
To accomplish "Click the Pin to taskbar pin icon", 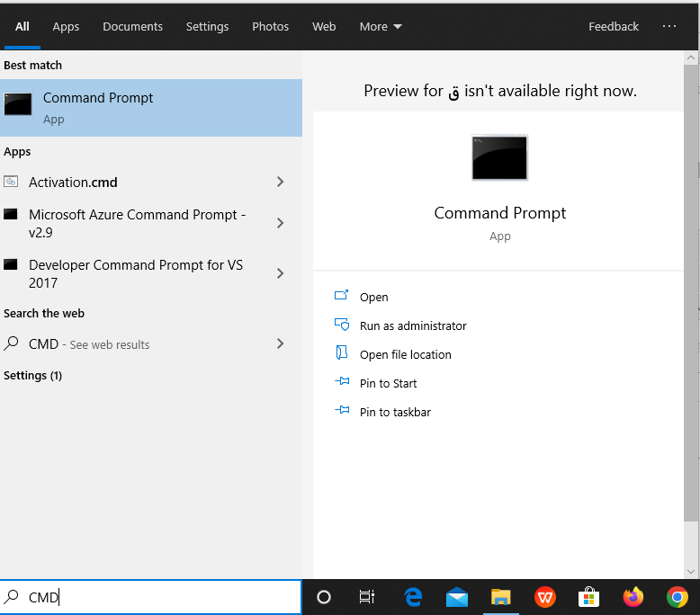I will [342, 409].
